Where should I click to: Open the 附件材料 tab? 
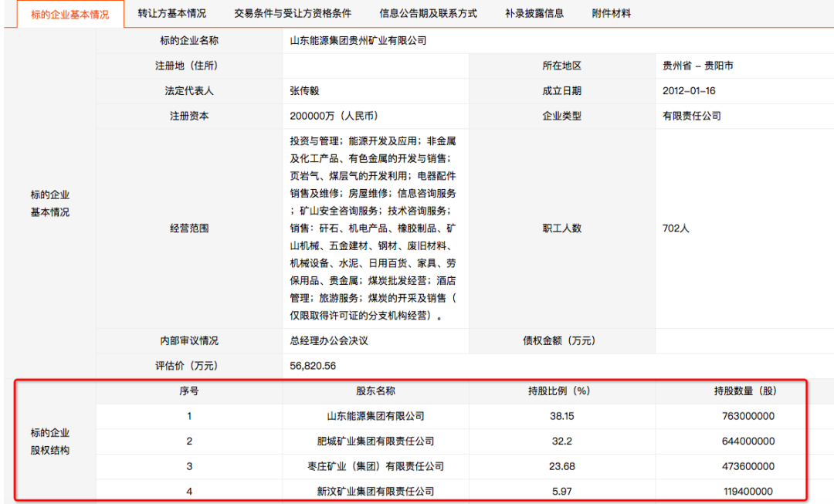[x=611, y=13]
